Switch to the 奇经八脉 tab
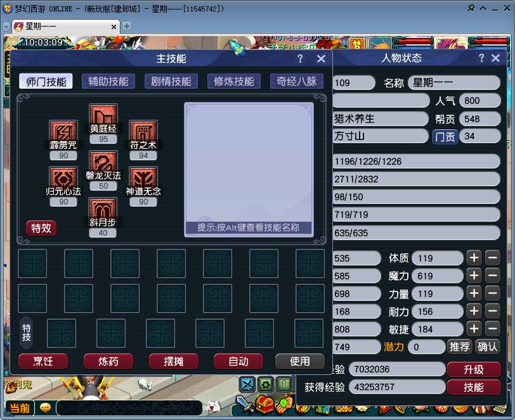The image size is (515, 420). (297, 81)
